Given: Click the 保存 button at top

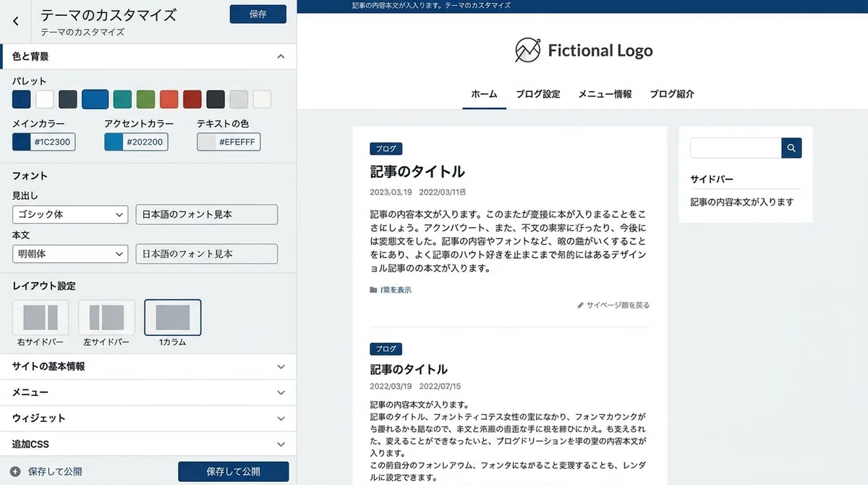Looking at the screenshot, I should coord(258,14).
